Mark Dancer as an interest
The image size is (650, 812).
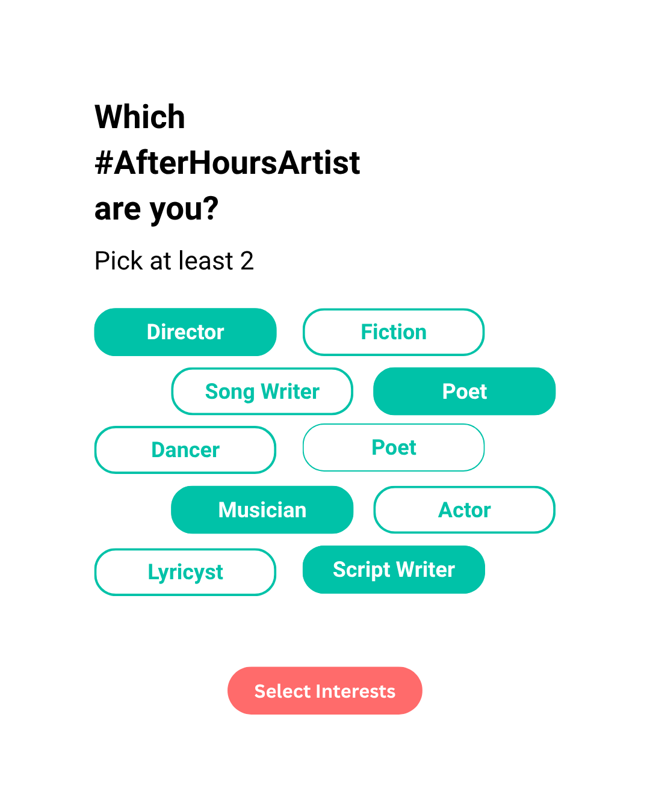click(x=185, y=450)
